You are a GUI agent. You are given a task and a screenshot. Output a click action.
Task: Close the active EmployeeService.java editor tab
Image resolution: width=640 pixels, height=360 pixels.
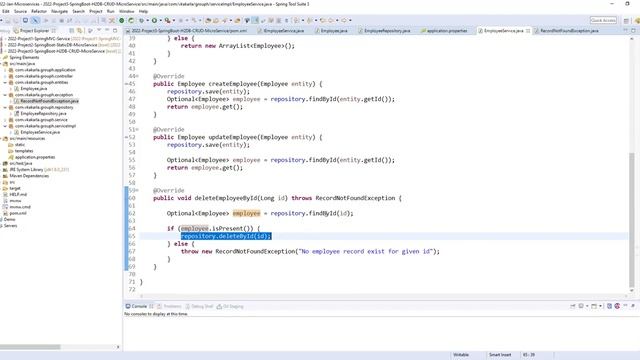click(528, 31)
